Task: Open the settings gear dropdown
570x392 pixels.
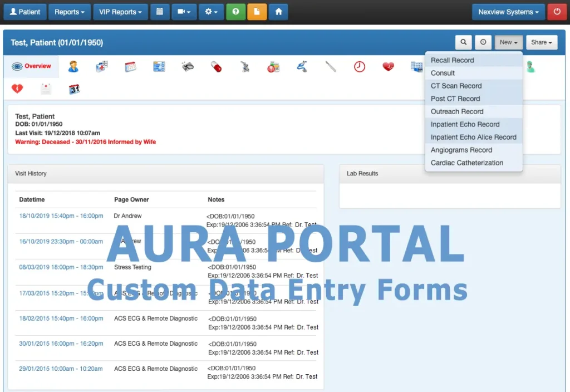Action: [x=211, y=12]
